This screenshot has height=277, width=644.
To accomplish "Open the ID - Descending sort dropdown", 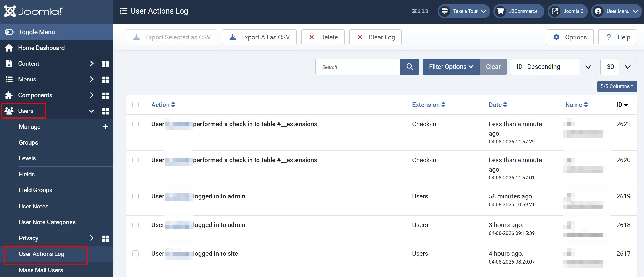I will 553,67.
